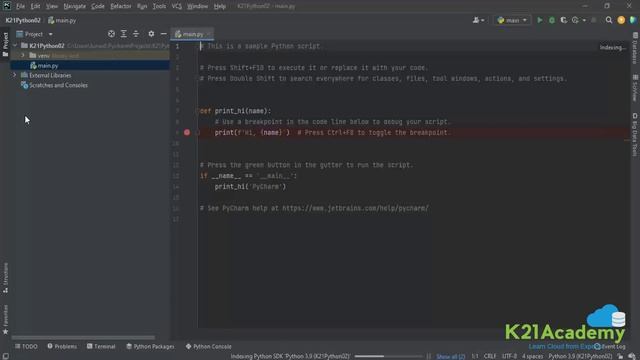This screenshot has width=640, height=360.
Task: Select External Libraries in project tree
Action: tap(50, 76)
